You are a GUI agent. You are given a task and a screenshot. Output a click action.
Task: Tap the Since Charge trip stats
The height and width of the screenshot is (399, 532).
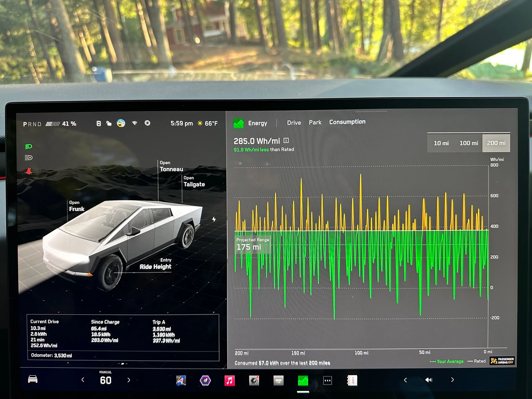coord(105,331)
